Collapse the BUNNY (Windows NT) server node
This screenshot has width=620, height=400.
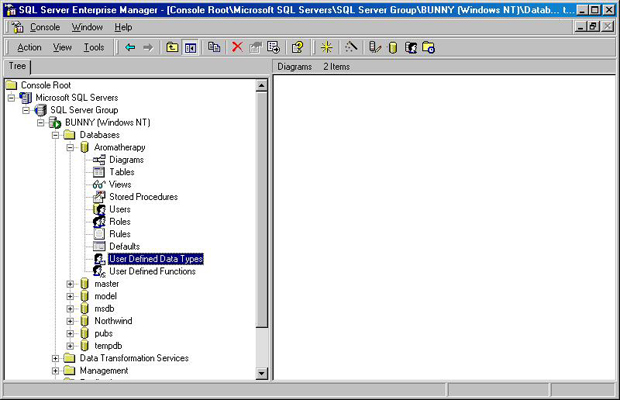point(41,123)
